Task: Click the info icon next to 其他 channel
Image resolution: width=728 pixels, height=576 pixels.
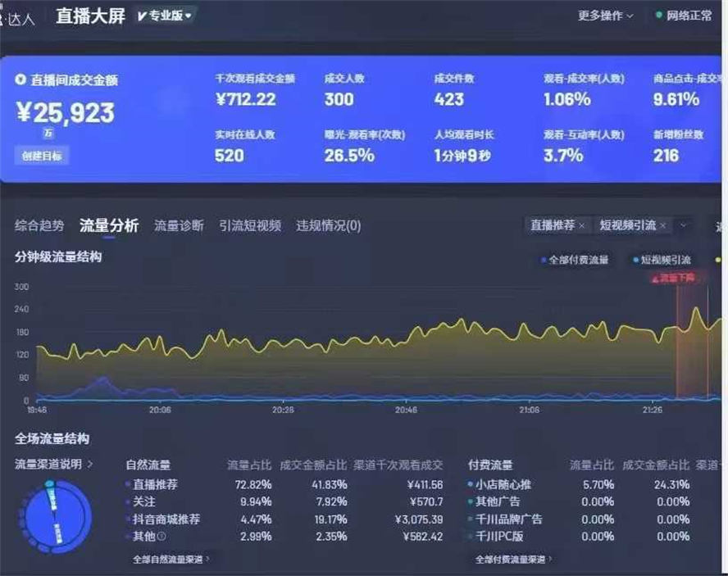Action: [x=162, y=535]
